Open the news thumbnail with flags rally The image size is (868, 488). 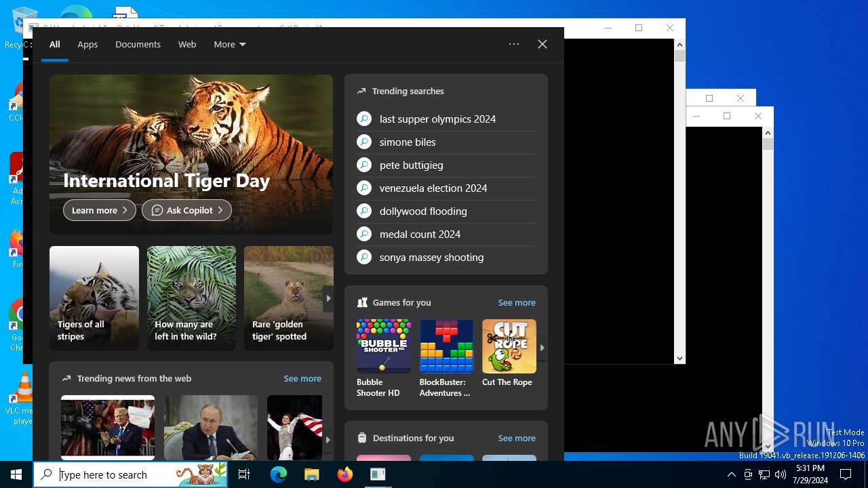tap(108, 428)
